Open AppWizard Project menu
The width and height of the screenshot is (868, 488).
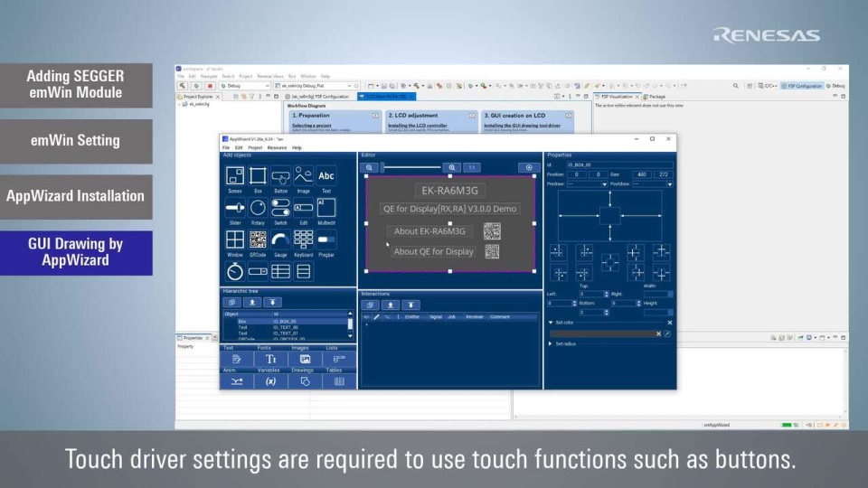point(255,147)
